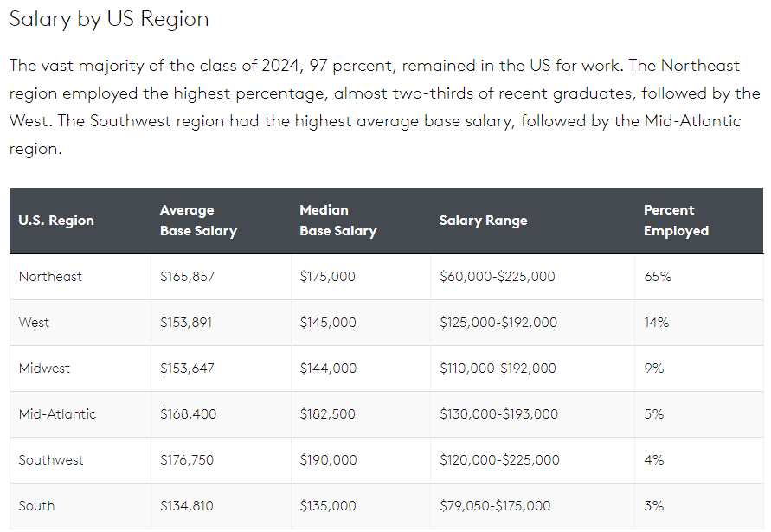771x532 pixels.
Task: Select the $79,050-$175,000 salary range cell
Action: [x=494, y=506]
